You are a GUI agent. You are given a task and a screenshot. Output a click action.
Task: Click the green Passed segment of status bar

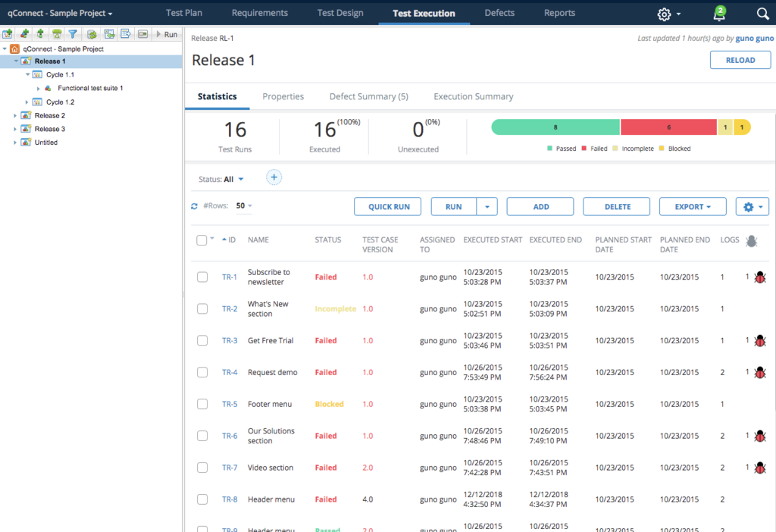(555, 127)
